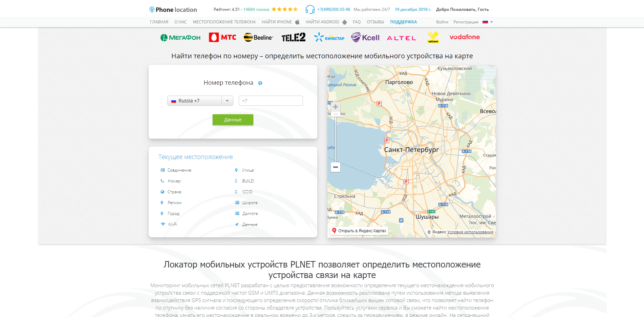
Task: Click the phone number input field
Action: click(271, 101)
